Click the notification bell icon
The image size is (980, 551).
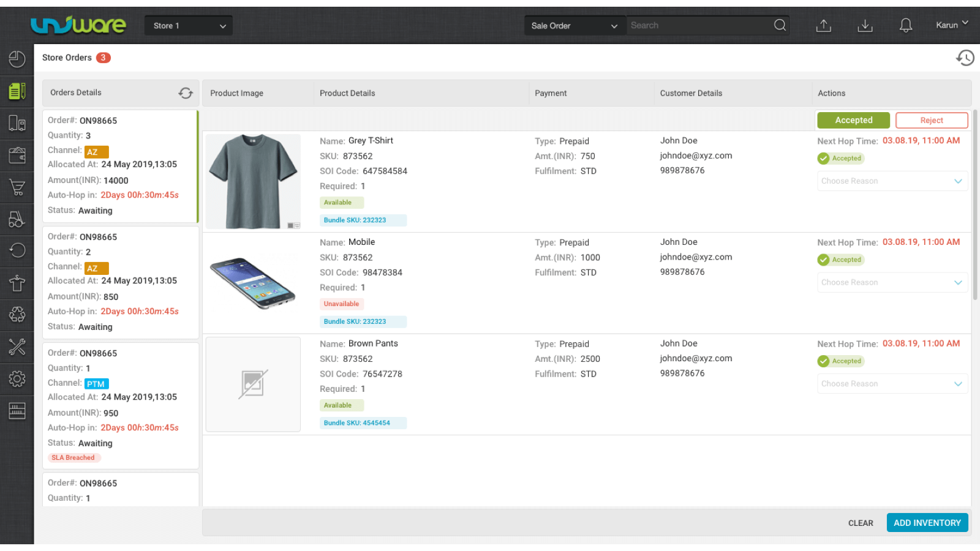click(x=907, y=25)
